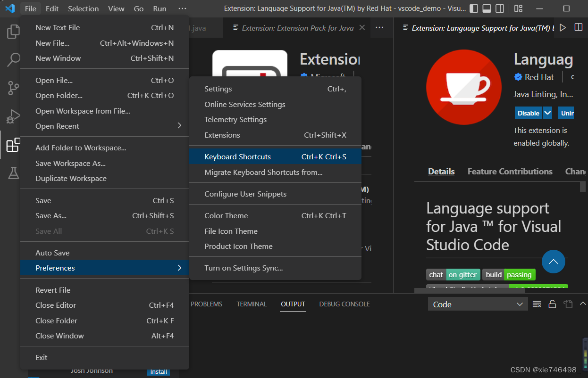Viewport: 588px width, 378px height.
Task: Toggle Auto Save in File menu
Action: [x=105, y=253]
